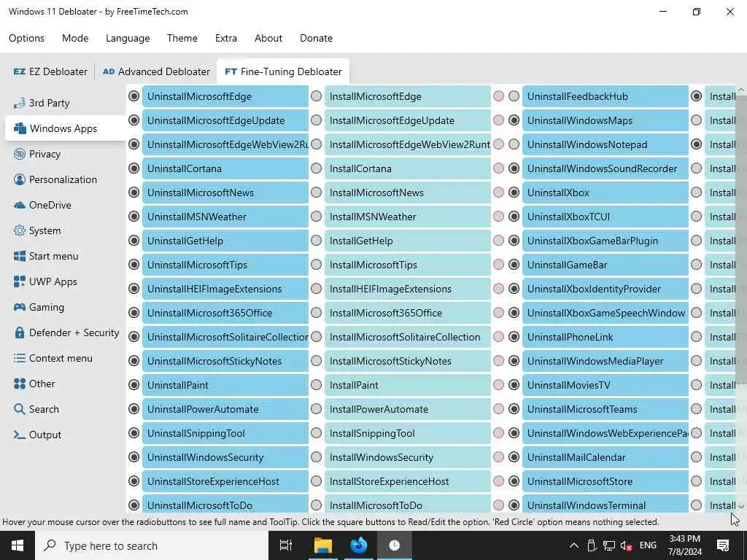
Task: Click the UninstallMSNWeather button
Action: (x=225, y=217)
